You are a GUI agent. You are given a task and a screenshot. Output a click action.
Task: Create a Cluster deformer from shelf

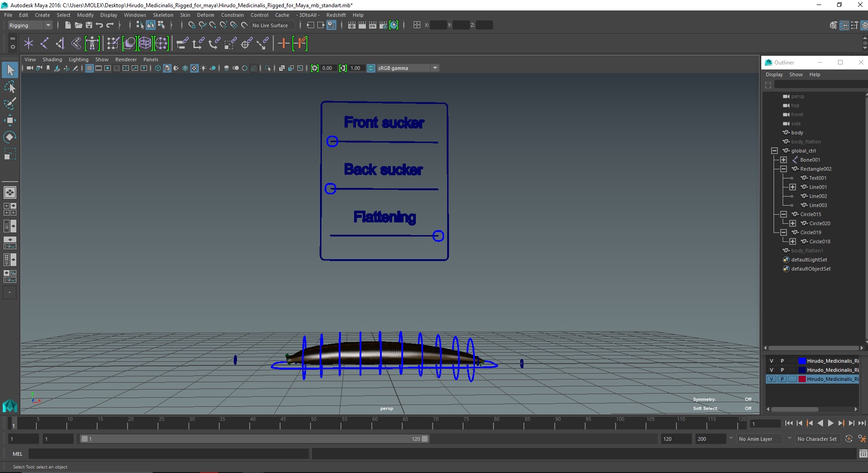tap(161, 44)
